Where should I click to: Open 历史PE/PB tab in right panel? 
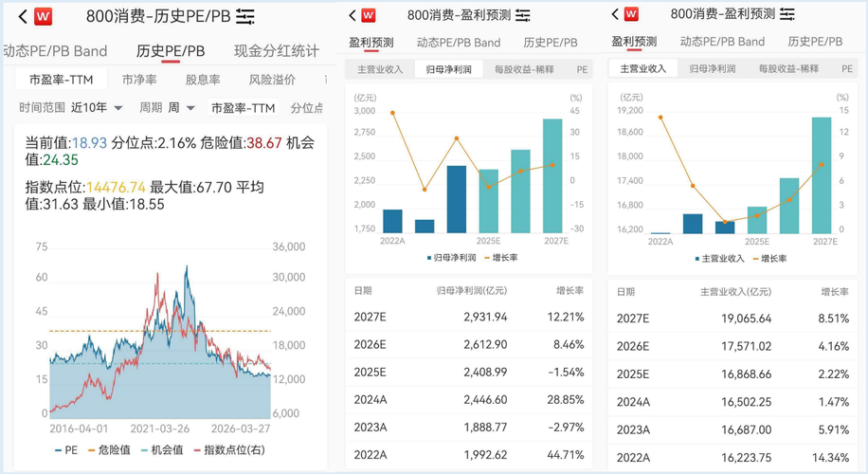[x=815, y=42]
